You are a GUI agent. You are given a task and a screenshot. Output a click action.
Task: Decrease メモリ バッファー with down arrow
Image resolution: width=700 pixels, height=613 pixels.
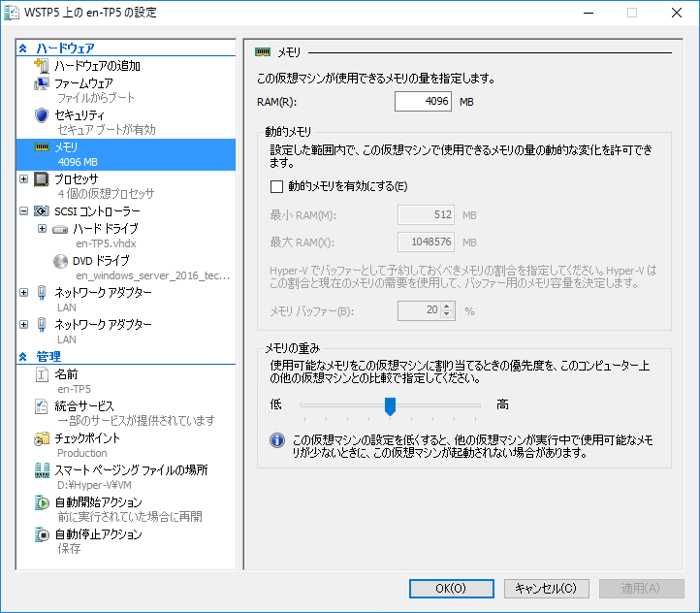pos(447,314)
